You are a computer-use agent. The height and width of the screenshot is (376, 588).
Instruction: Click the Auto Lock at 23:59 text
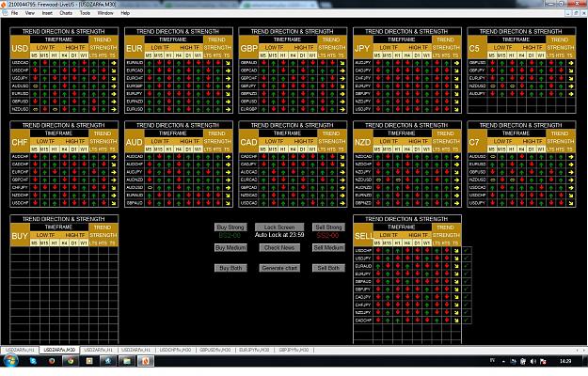[279, 235]
